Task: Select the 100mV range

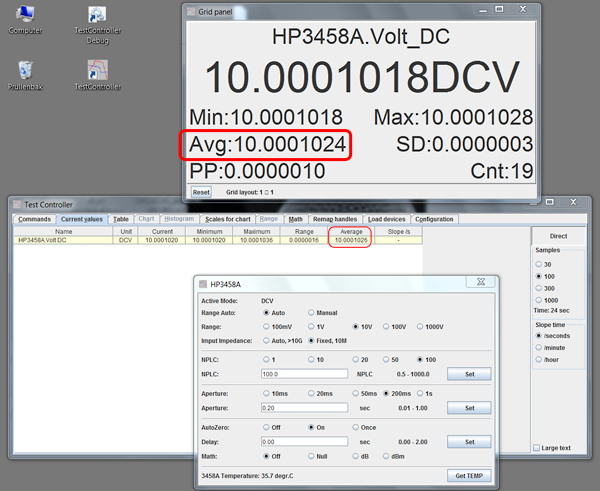Action: tap(266, 327)
